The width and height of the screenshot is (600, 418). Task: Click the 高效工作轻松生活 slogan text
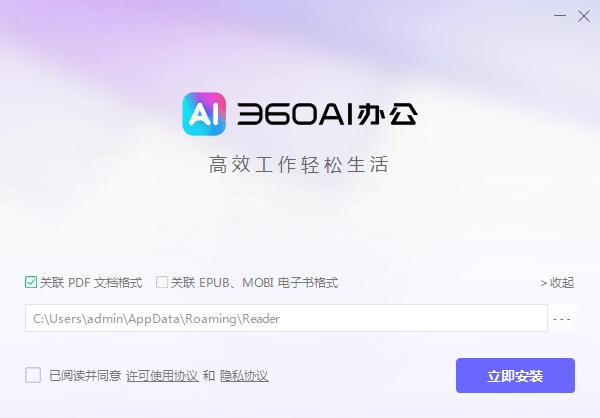pos(299,165)
